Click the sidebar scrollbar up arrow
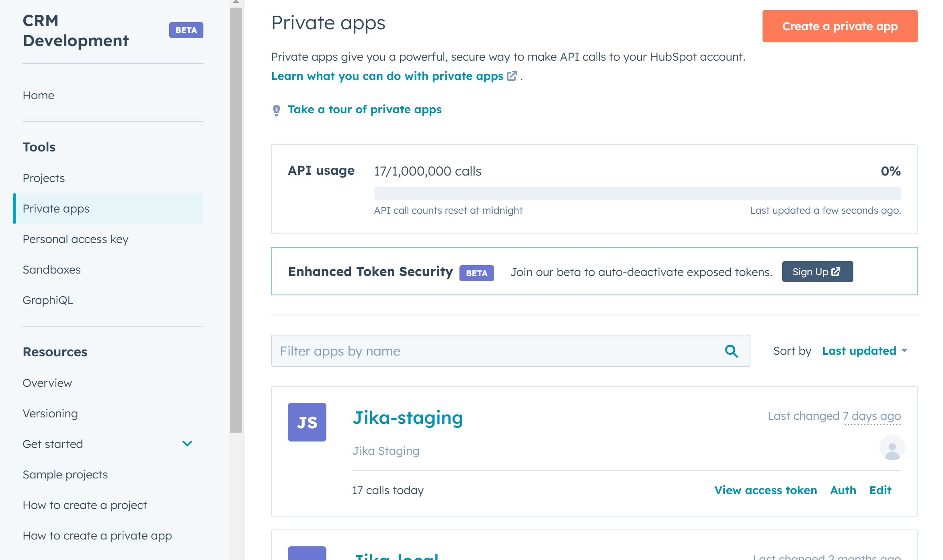Screen dimensions: 943x560 [x=236, y=2]
